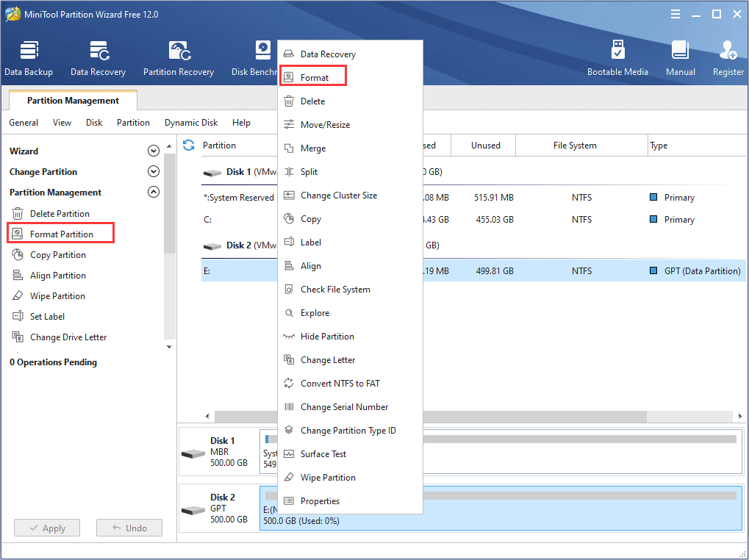Refresh the partition list

(x=189, y=145)
